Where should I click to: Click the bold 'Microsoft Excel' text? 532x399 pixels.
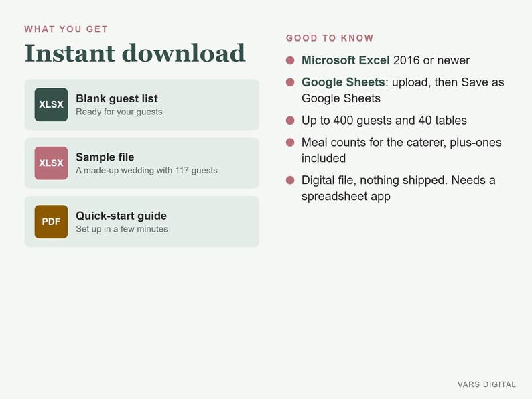[x=345, y=60]
